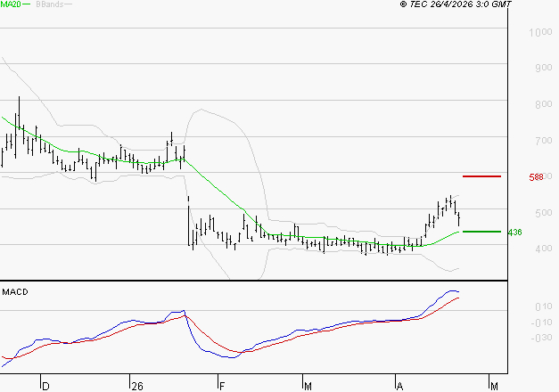Click the -010 MACD axis label
Screen dimensions: 559x392
[541, 323]
